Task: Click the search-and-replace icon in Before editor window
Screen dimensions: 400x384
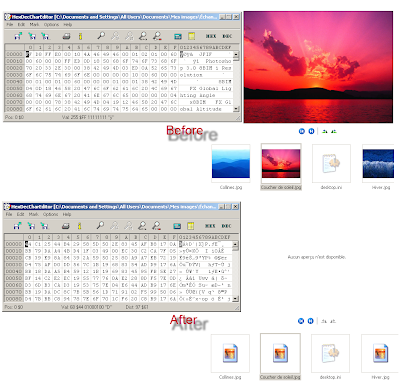Action: (143, 36)
